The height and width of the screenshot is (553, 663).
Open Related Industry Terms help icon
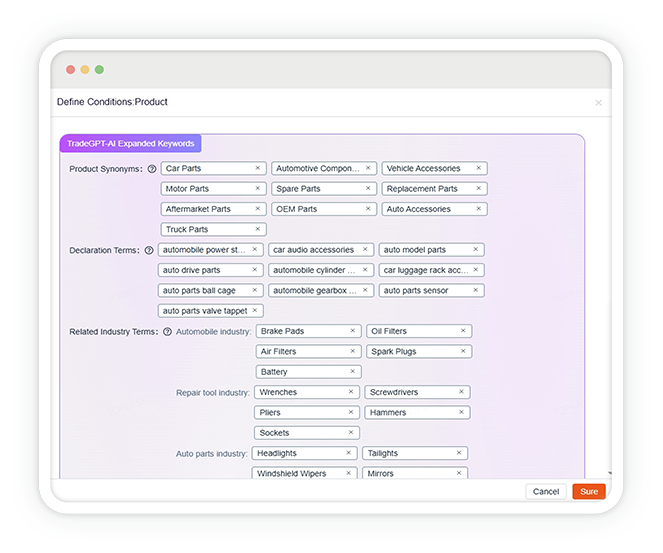[x=167, y=331]
